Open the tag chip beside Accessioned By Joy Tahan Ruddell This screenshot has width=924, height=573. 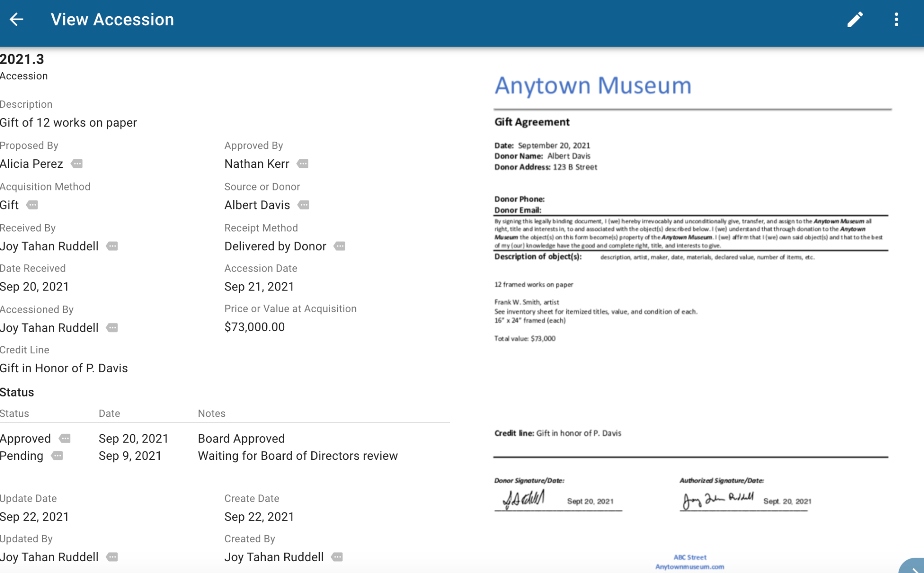click(112, 328)
